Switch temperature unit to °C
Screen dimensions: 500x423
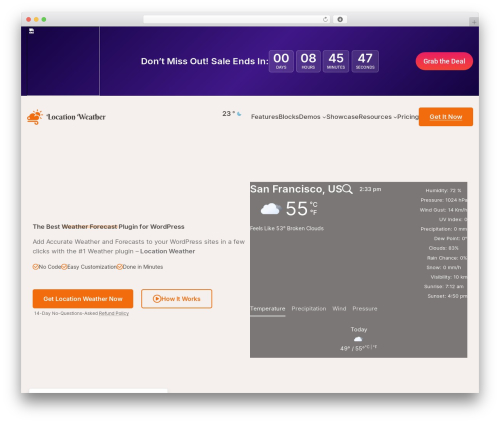pyautogui.click(x=313, y=205)
